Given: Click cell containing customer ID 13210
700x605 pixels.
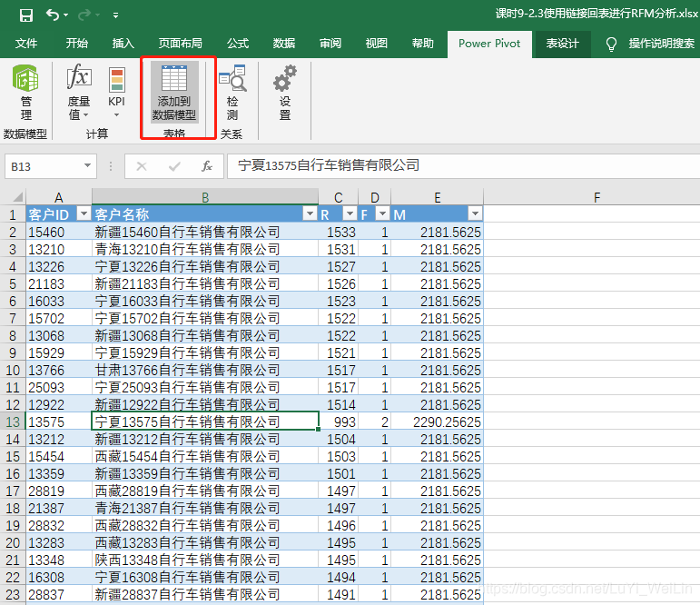Looking at the screenshot, I should coord(59,249).
